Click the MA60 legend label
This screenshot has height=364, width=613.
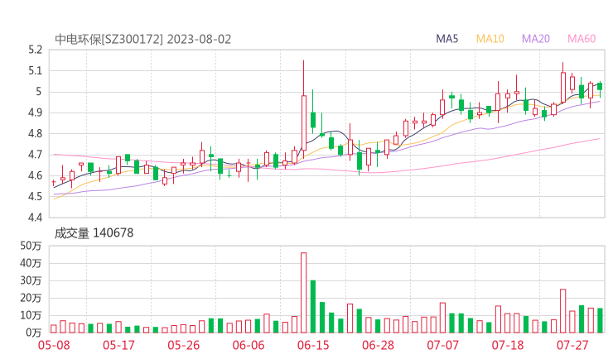pyautogui.click(x=582, y=39)
